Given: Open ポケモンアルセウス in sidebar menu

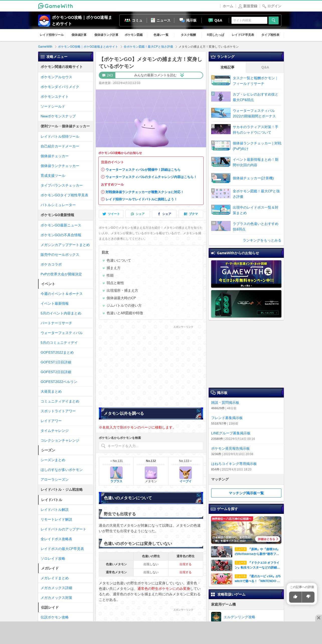Looking at the screenshot, I should point(66,77).
